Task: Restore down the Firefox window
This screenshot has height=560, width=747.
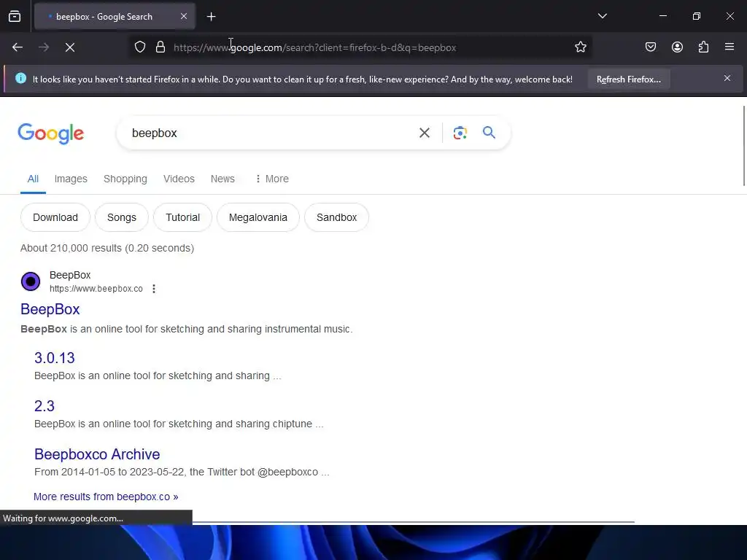Action: 696,16
